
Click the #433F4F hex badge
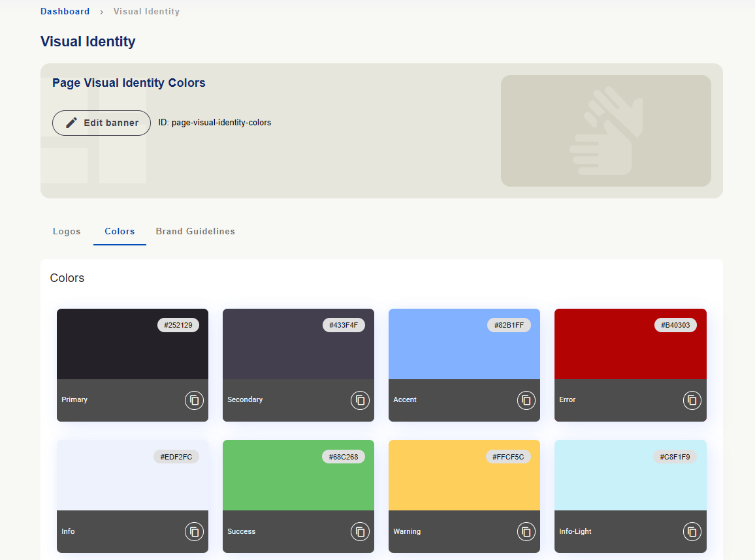344,325
